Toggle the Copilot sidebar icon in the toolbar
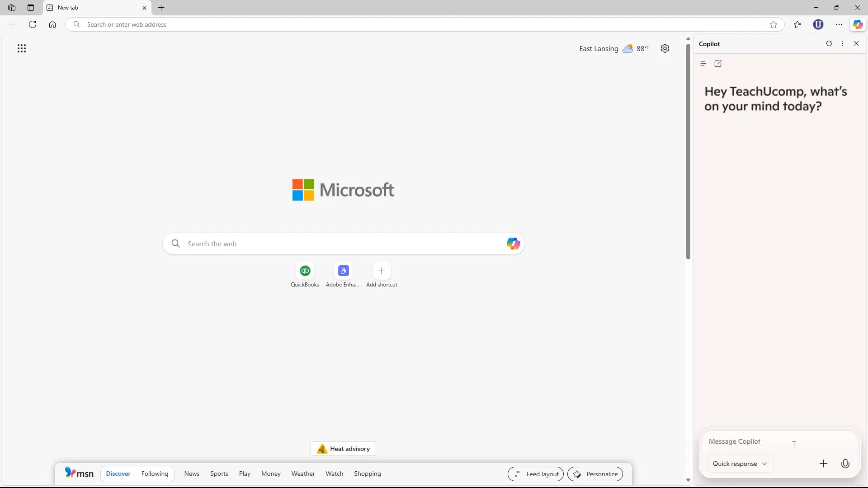Viewport: 868px width, 488px height. [x=858, y=24]
